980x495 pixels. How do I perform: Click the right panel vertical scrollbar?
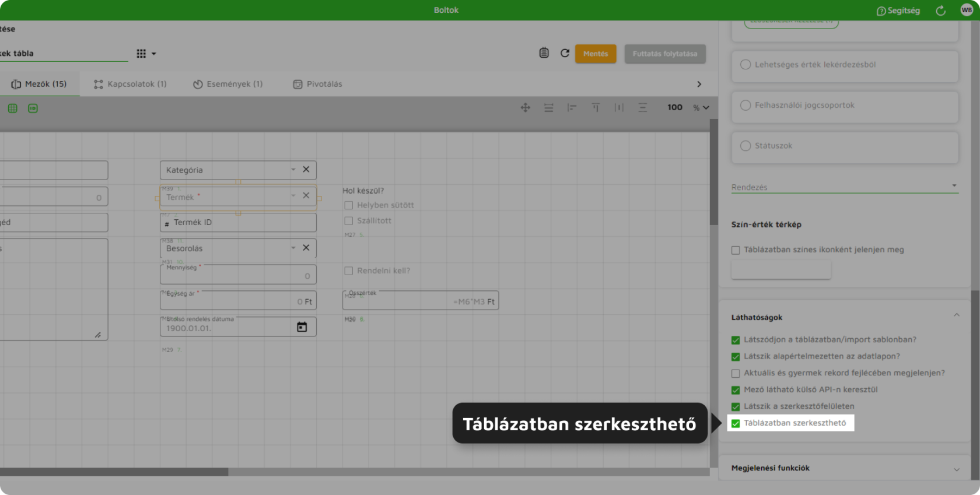click(x=975, y=385)
